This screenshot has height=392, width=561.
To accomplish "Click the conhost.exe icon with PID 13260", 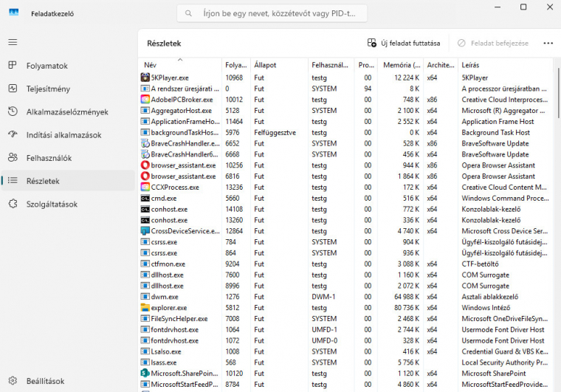I will coord(145,220).
